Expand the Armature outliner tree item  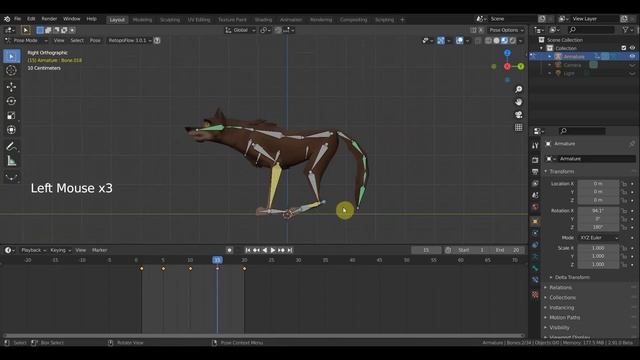[x=550, y=56]
